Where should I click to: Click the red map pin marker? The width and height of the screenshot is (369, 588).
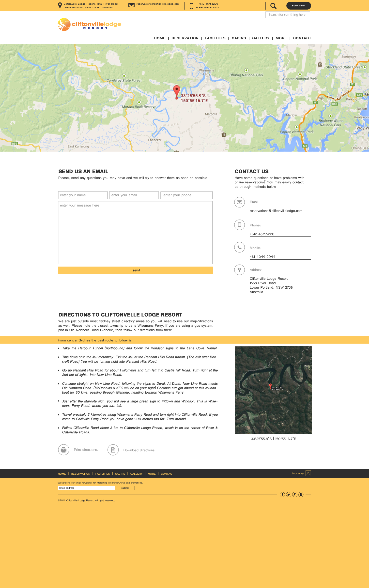pos(176,92)
